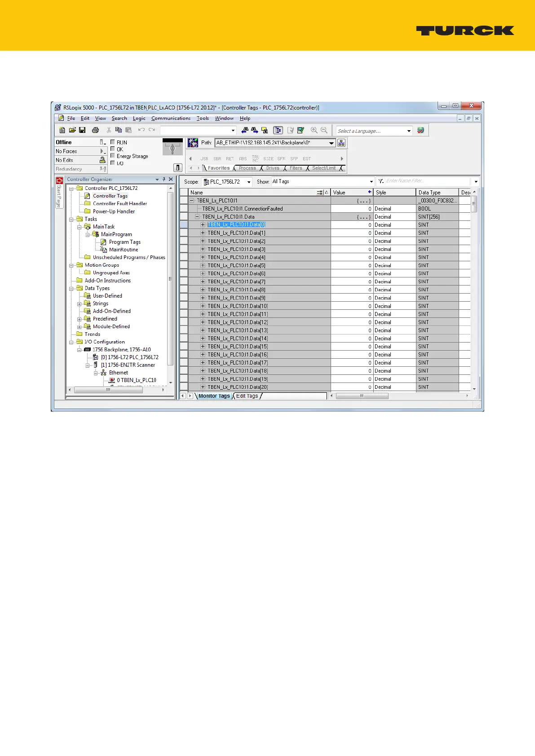Click the Data Type column header

(438, 193)
